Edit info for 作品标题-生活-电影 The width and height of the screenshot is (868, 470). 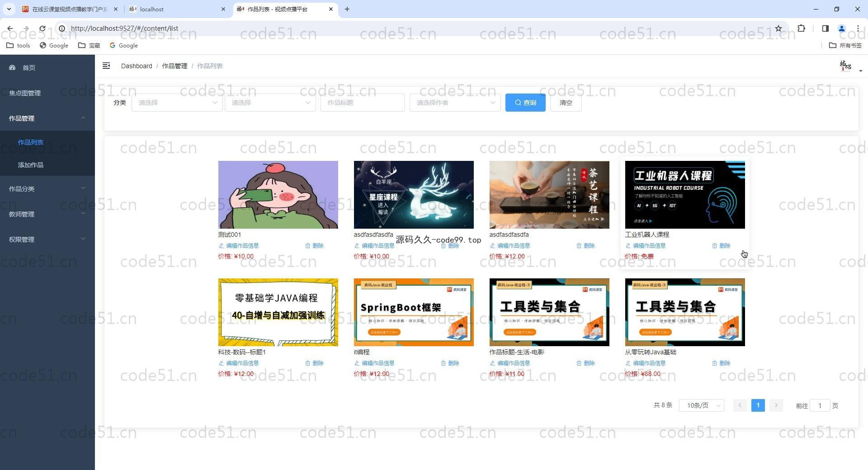click(510, 363)
